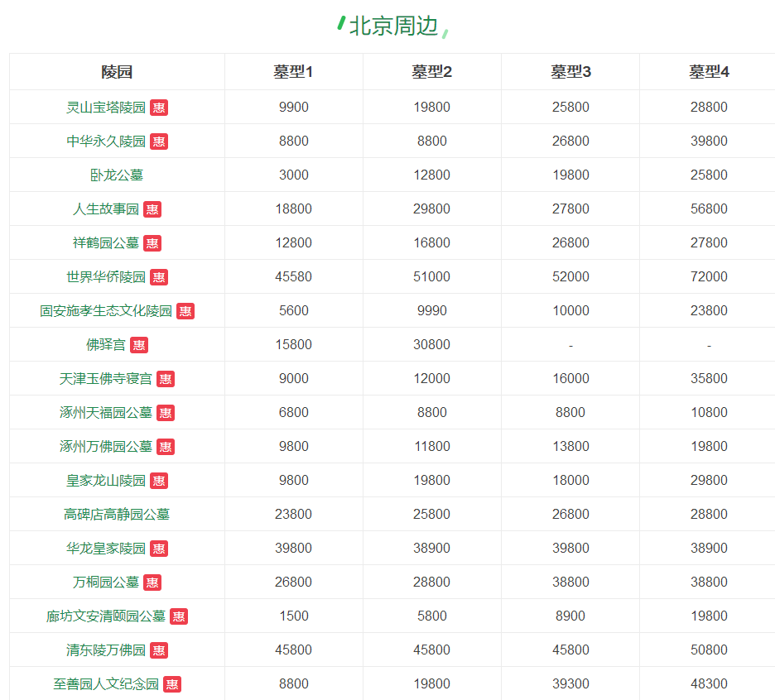Click the 惠 badge next to 廊坊文安清颐园公墓
Image resolution: width=775 pixels, height=700 pixels.
179,616
